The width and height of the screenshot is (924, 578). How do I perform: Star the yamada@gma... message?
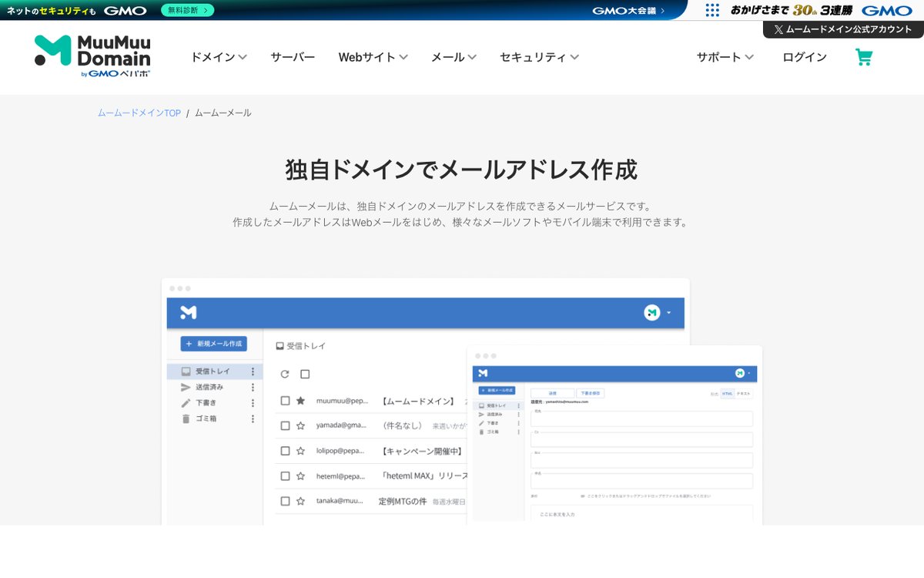point(301,425)
